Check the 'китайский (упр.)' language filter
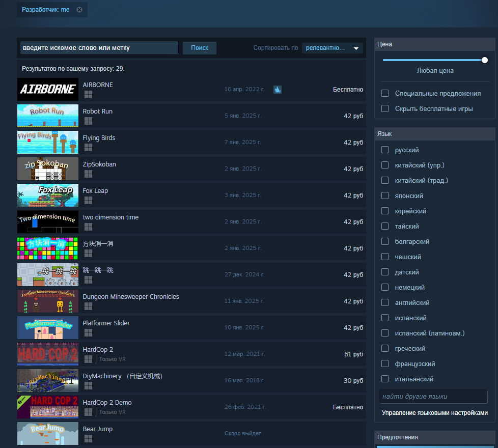Screen dimensions: 498x448 tap(385, 165)
